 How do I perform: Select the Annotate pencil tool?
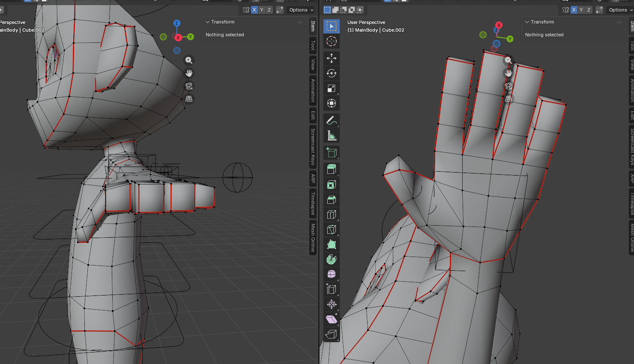coord(331,120)
